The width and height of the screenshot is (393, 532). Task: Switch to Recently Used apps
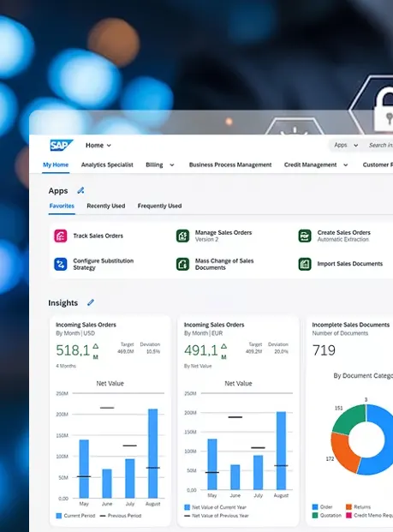(x=106, y=206)
